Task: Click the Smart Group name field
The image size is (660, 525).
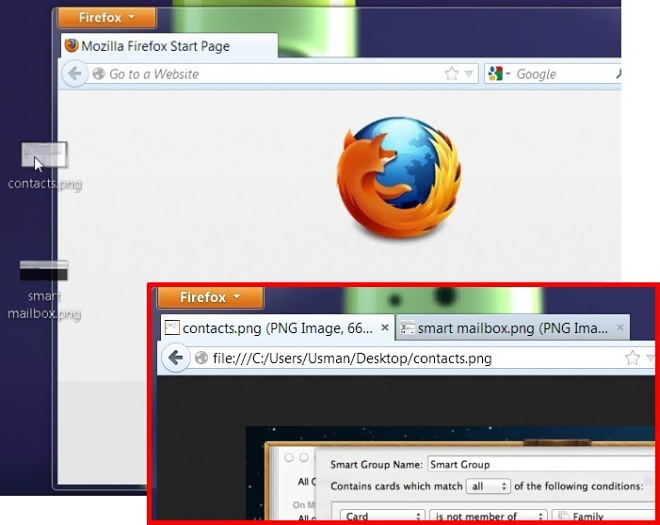Action: click(541, 464)
